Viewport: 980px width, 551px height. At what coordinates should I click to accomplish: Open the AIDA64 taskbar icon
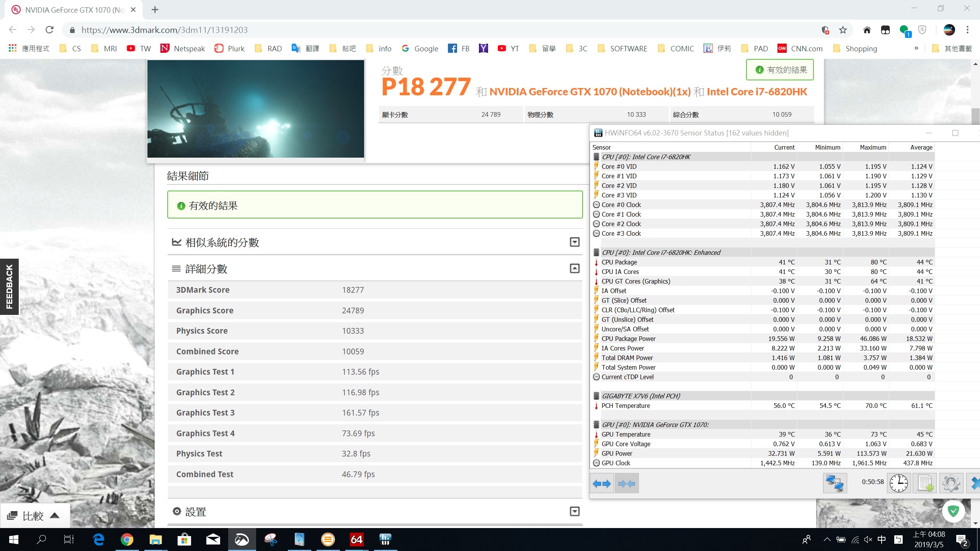(356, 540)
